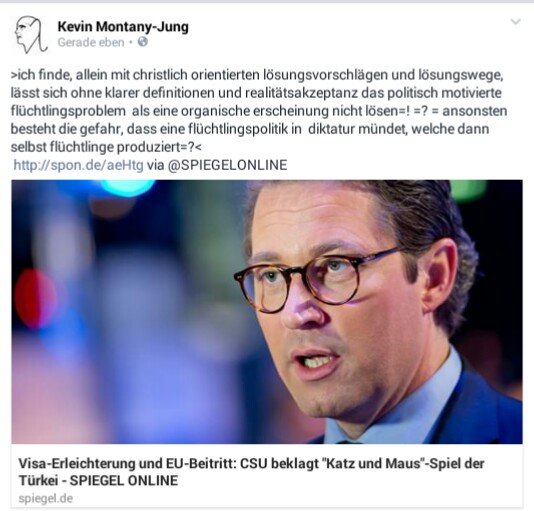Click the spiegel.de source label
The width and height of the screenshot is (534, 511).
pyautogui.click(x=46, y=499)
